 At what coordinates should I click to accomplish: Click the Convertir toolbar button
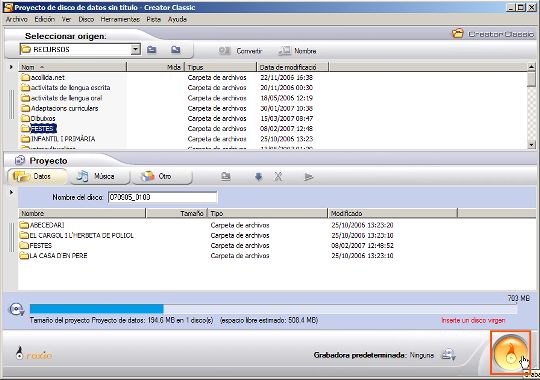240,51
